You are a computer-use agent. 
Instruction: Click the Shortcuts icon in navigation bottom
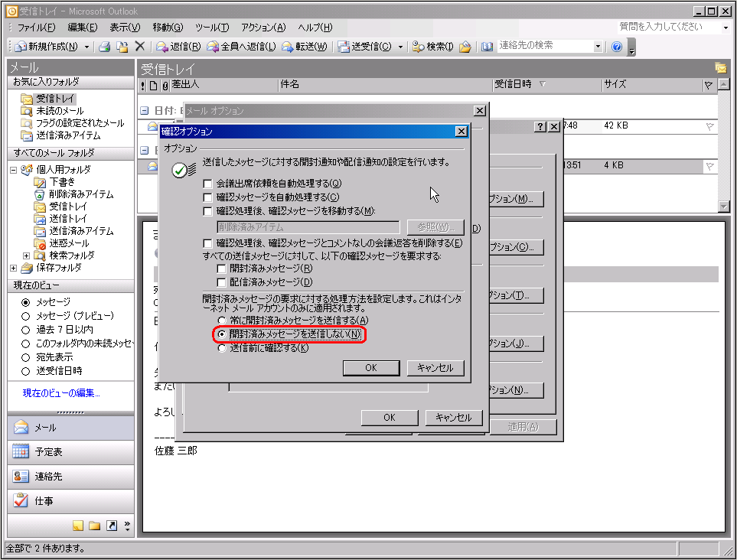[112, 526]
